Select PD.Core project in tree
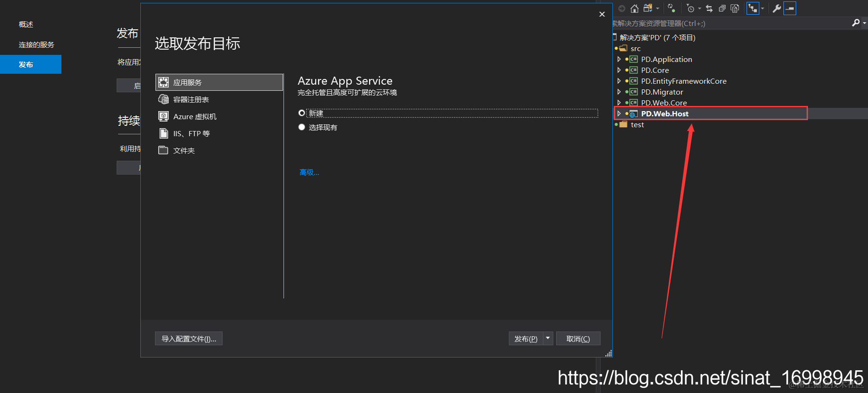The width and height of the screenshot is (868, 393). click(655, 70)
